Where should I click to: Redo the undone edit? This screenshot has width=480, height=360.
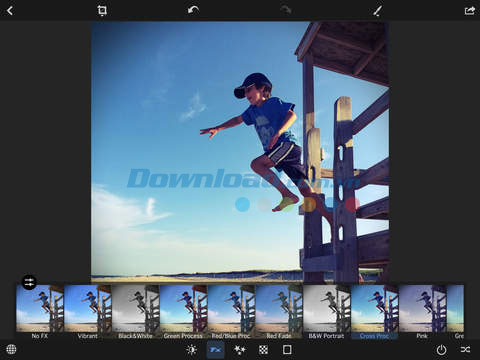[x=286, y=10]
